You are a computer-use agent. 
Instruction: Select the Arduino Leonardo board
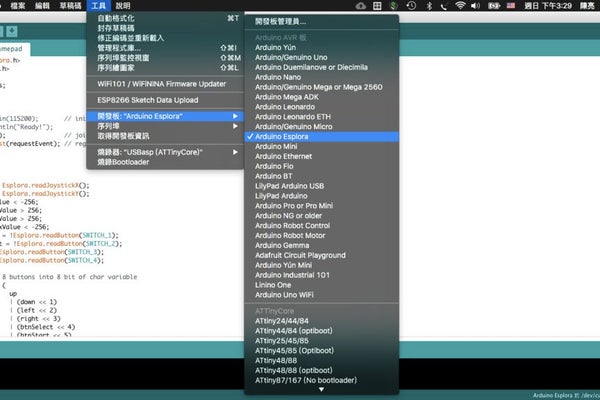[x=321, y=107]
